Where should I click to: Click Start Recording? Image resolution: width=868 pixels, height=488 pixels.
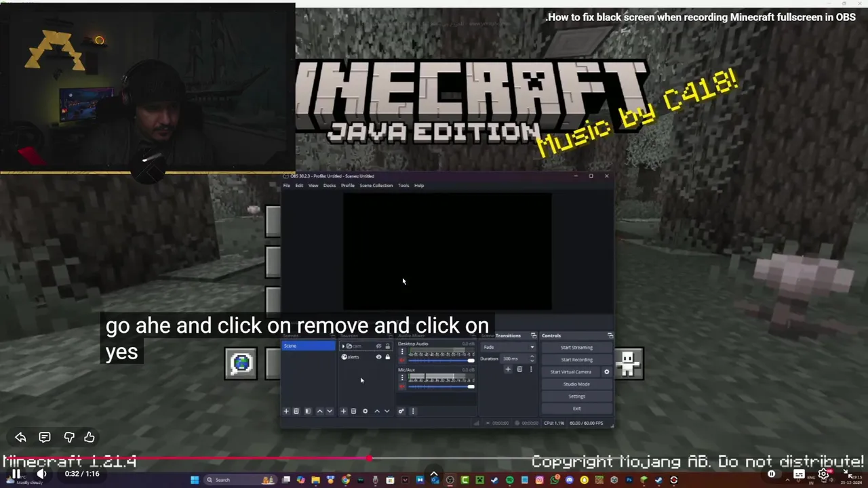coord(576,360)
